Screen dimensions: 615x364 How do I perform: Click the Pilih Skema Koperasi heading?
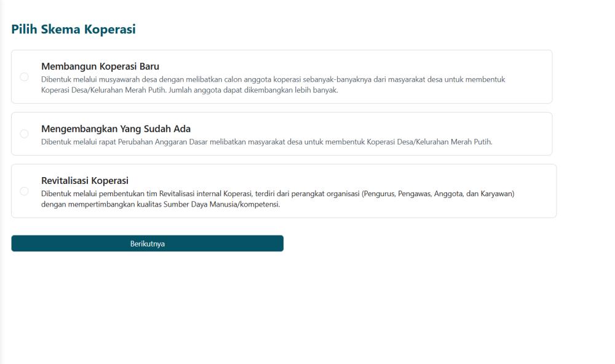click(73, 29)
